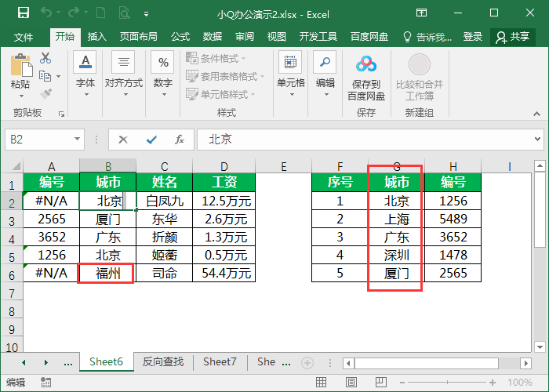
Task: Click the formula bar containing 北京
Action: (x=364, y=140)
